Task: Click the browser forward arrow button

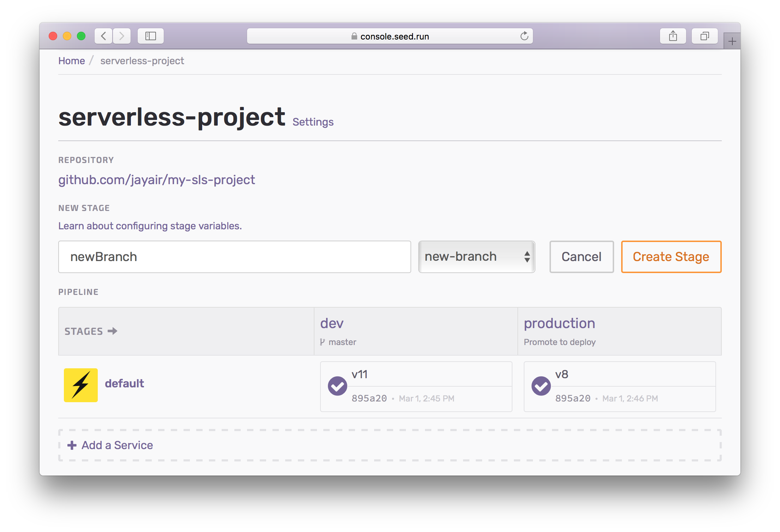Action: point(122,36)
